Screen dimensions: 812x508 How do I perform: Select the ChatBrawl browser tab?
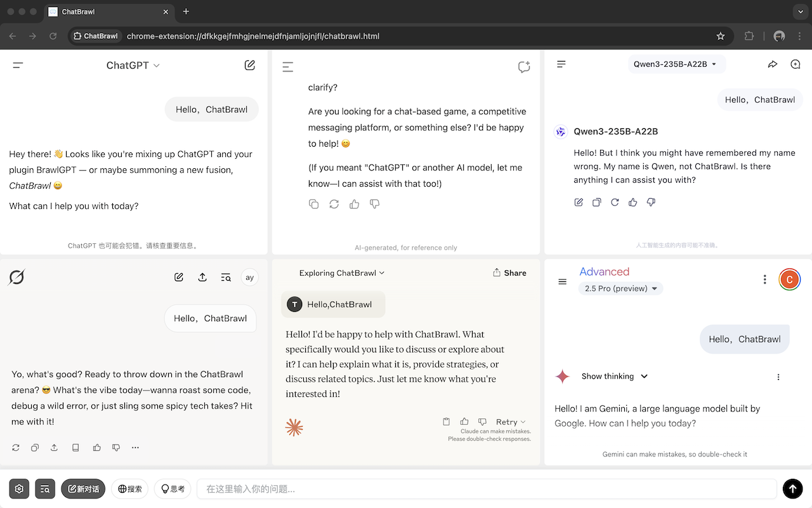109,12
